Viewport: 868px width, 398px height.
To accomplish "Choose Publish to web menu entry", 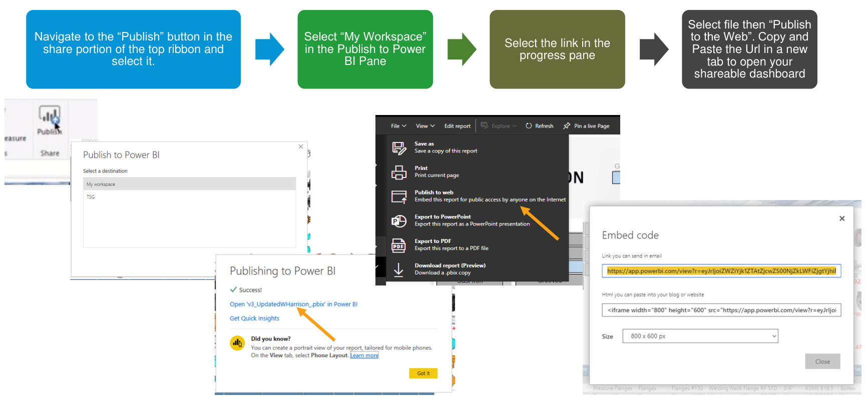I will point(478,196).
